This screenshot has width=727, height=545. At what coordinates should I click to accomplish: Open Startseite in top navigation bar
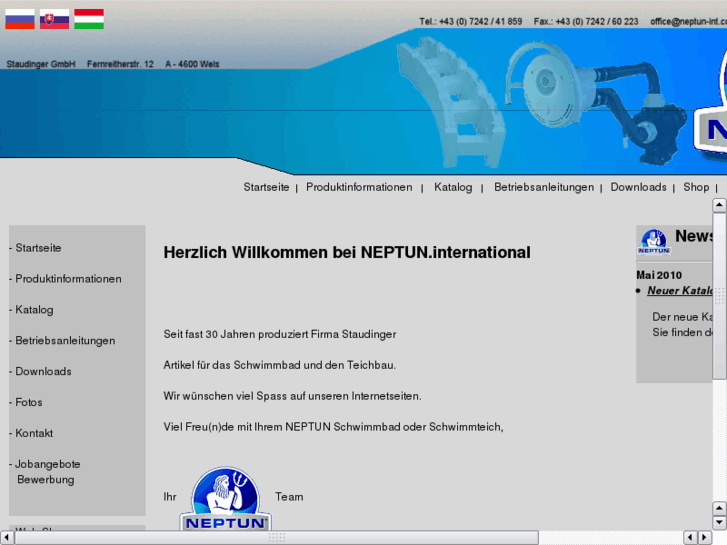pos(266,187)
